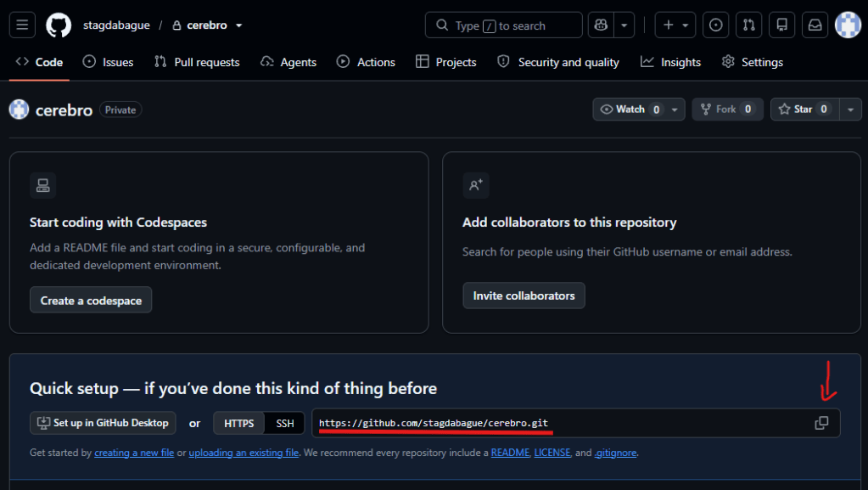868x490 pixels.
Task: Open the user profile avatar menu
Action: click(x=848, y=25)
